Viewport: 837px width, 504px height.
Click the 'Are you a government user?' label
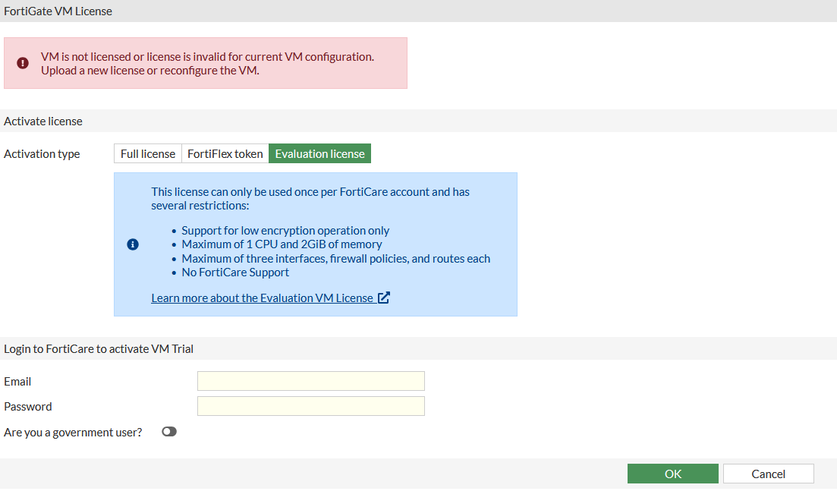73,432
